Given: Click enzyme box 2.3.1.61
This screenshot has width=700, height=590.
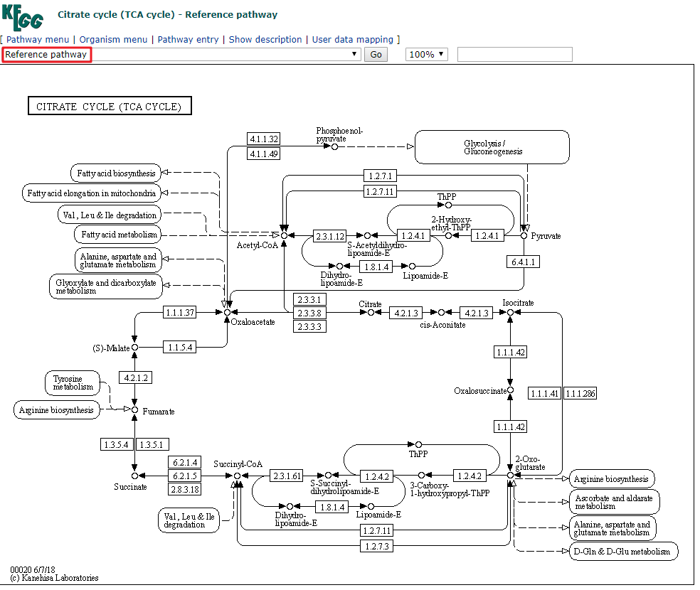Looking at the screenshot, I should (287, 476).
